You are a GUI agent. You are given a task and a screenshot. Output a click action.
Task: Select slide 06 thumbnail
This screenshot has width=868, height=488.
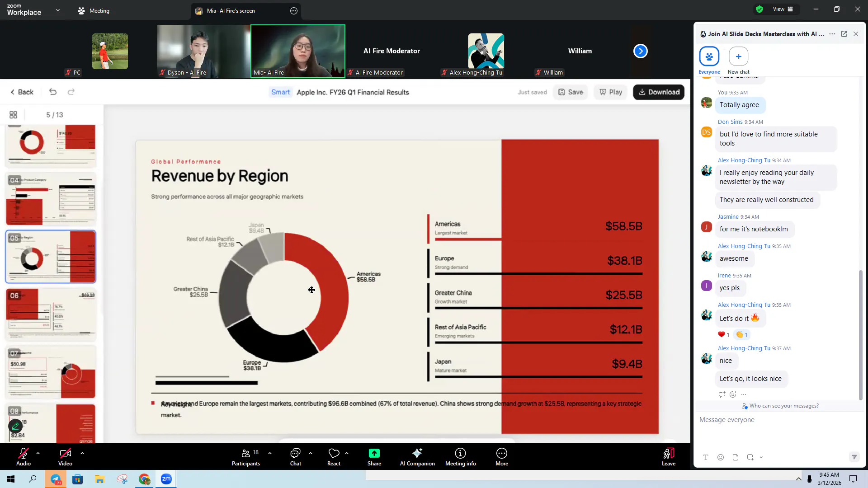(51, 314)
